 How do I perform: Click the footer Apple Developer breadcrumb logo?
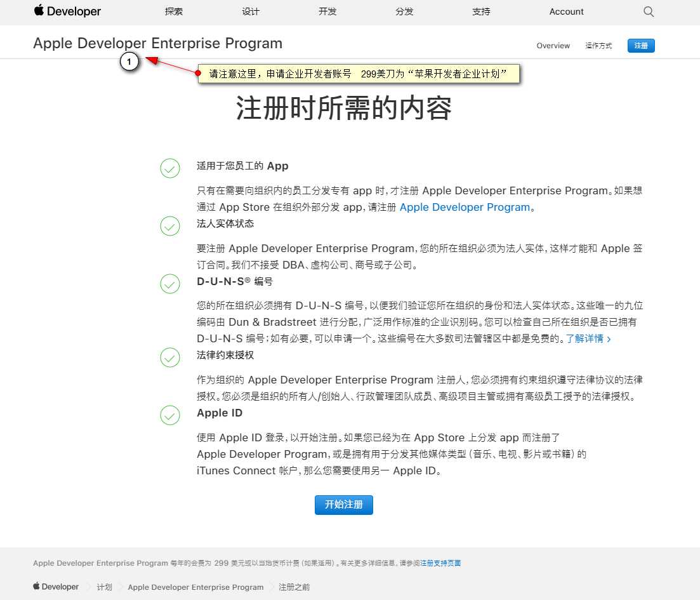56,587
